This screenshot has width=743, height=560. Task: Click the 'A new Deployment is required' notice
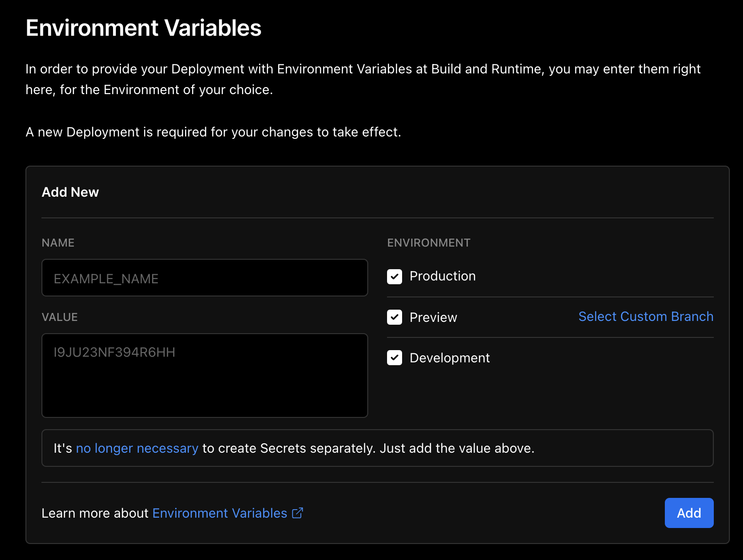213,132
